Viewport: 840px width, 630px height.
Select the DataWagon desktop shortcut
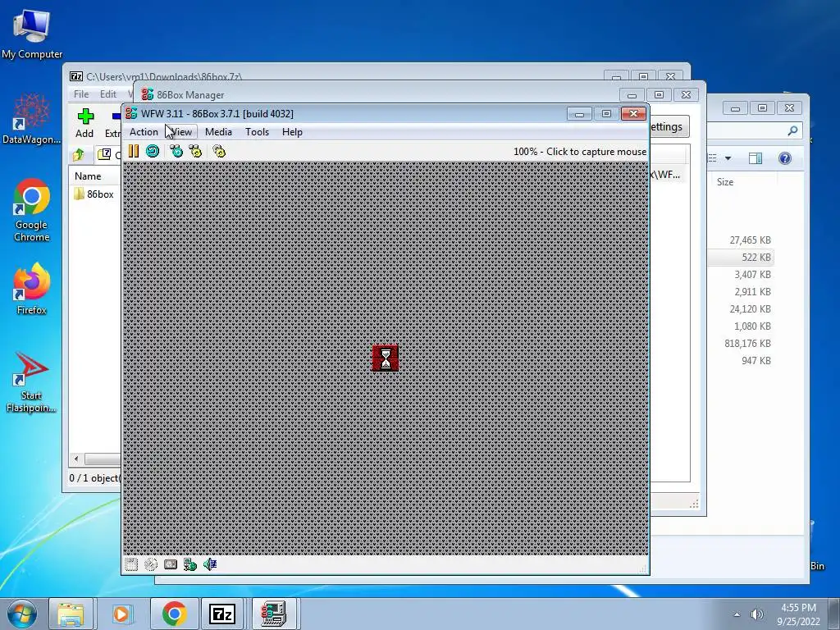(x=32, y=119)
